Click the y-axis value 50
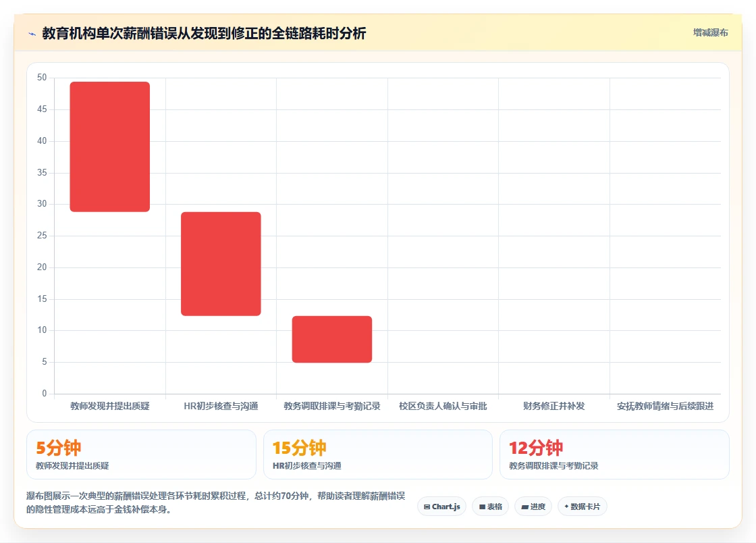 coord(42,78)
